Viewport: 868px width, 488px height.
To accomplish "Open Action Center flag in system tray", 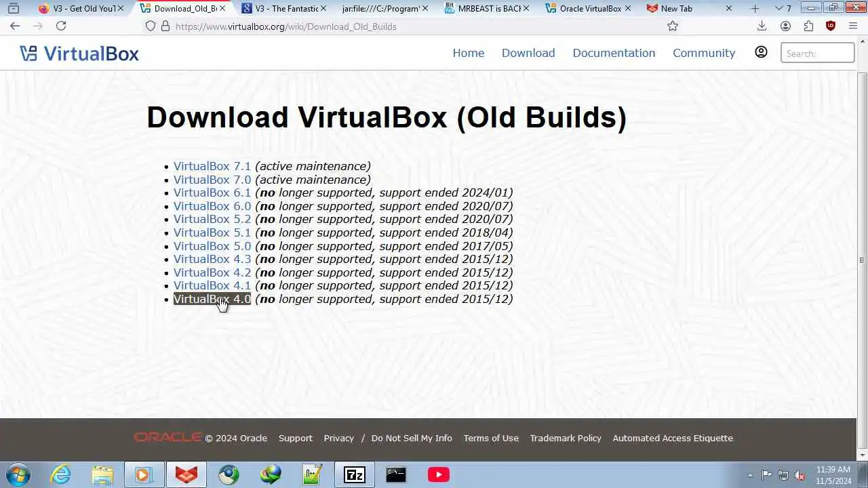I will (x=766, y=475).
